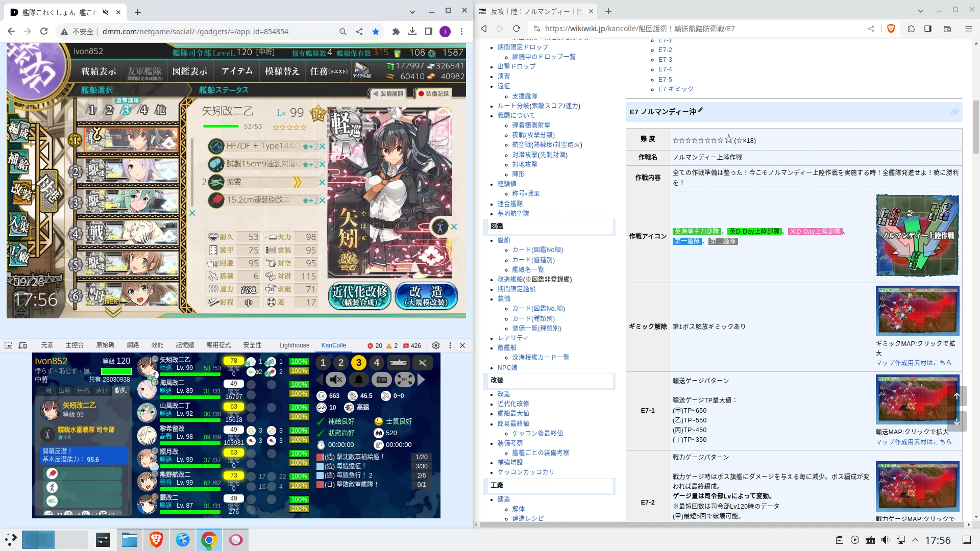Click the fit-to-screen icon in KanColle panel
This screenshot has width=980, height=551.
(404, 380)
